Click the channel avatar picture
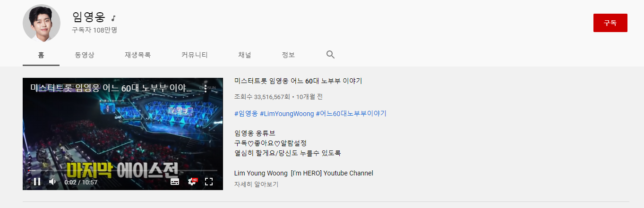644x208 pixels. click(42, 23)
